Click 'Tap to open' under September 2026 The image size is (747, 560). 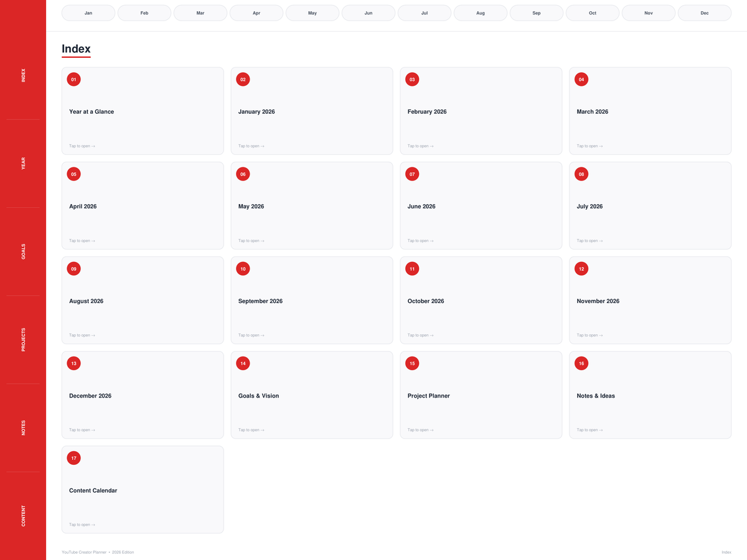[x=251, y=335]
